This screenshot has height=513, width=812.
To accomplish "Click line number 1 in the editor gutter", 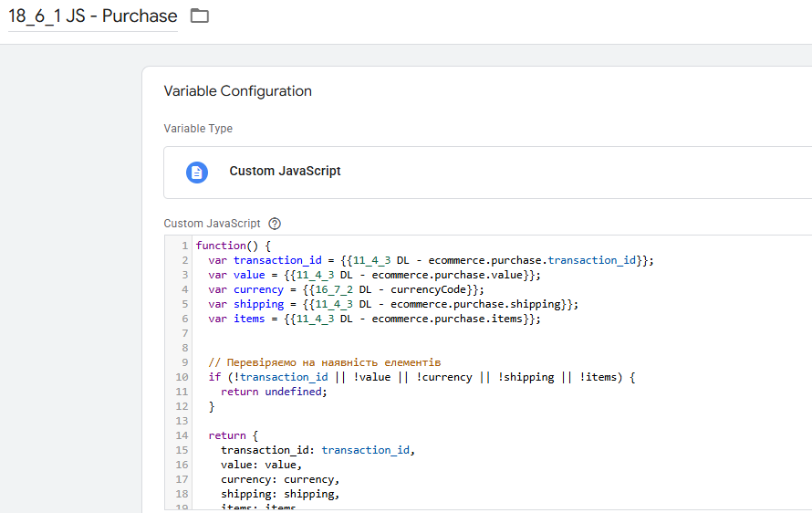I will [x=185, y=246].
